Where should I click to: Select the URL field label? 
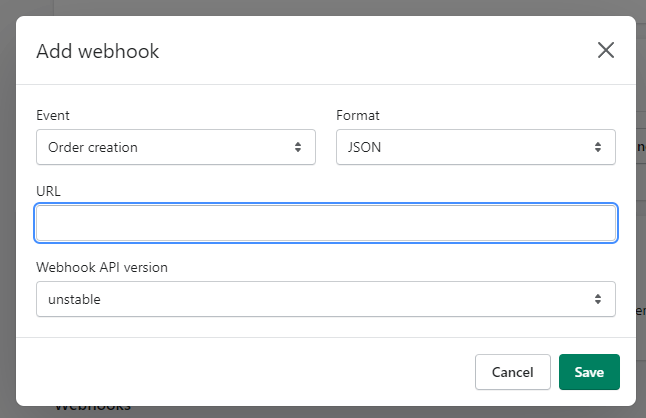[x=49, y=191]
